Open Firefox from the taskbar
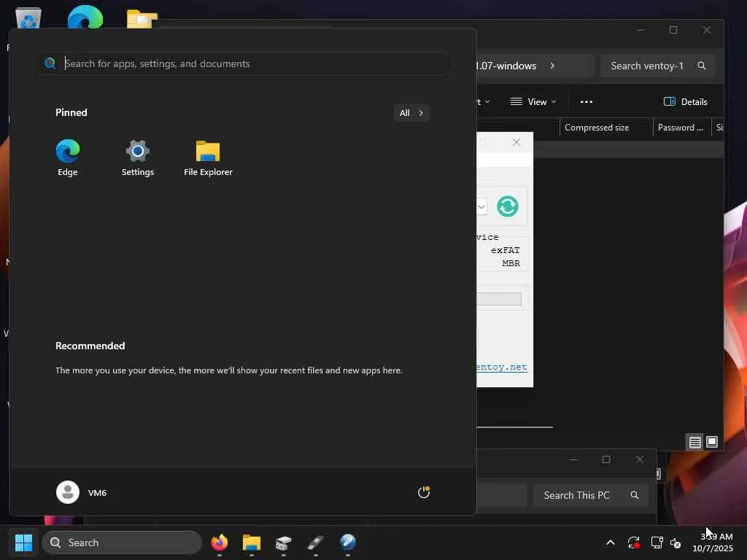 point(220,542)
